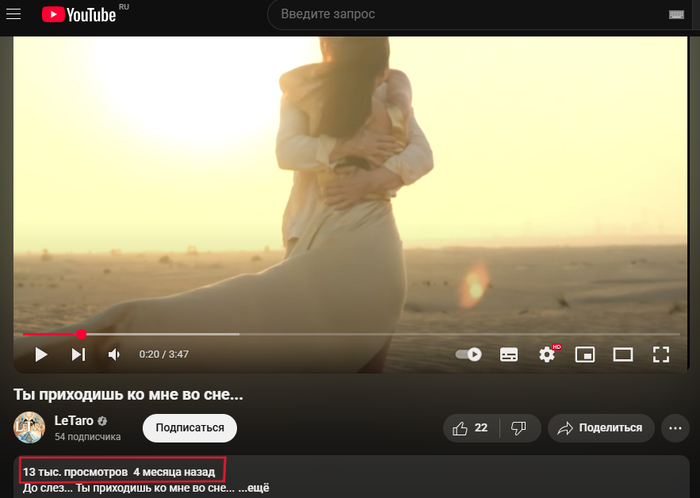Image resolution: width=700 pixels, height=498 pixels.
Task: Open the LeTaro channel avatar
Action: [x=29, y=428]
